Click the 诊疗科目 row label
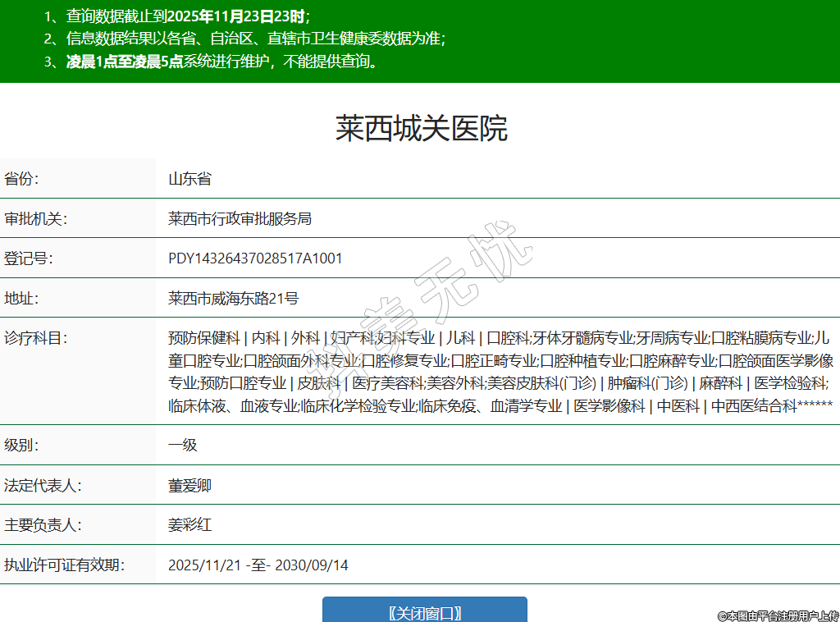 [35, 338]
